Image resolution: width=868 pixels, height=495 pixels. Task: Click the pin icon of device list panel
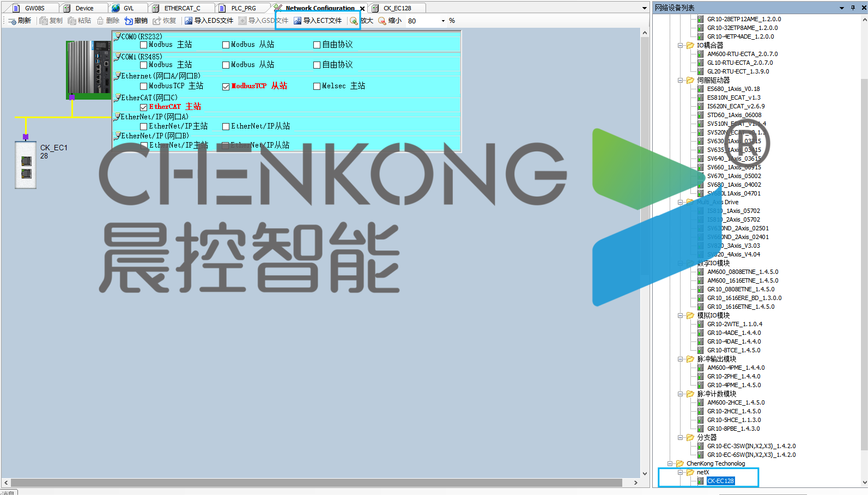(x=853, y=8)
